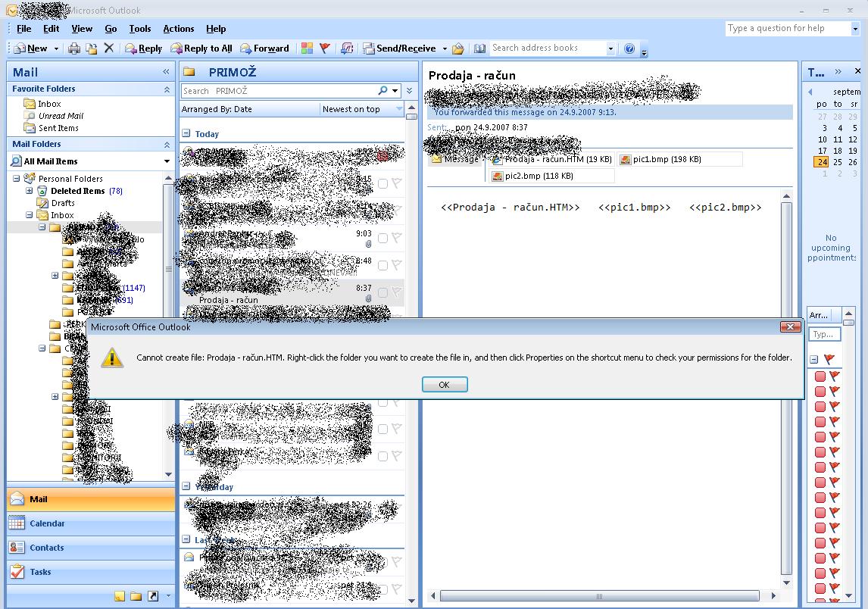868x609 pixels.
Task: Click the Search PRIMOŽ input field
Action: [x=279, y=91]
